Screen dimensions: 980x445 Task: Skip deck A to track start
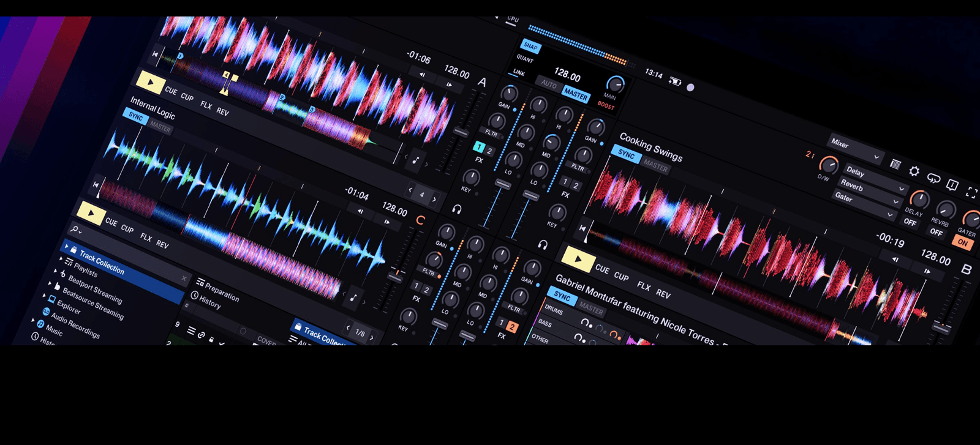tap(156, 54)
